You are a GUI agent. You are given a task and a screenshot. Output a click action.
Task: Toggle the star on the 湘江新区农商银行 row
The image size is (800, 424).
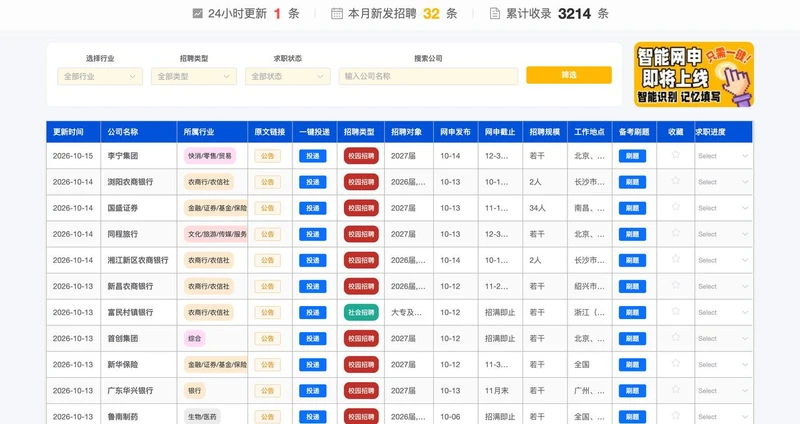[676, 258]
